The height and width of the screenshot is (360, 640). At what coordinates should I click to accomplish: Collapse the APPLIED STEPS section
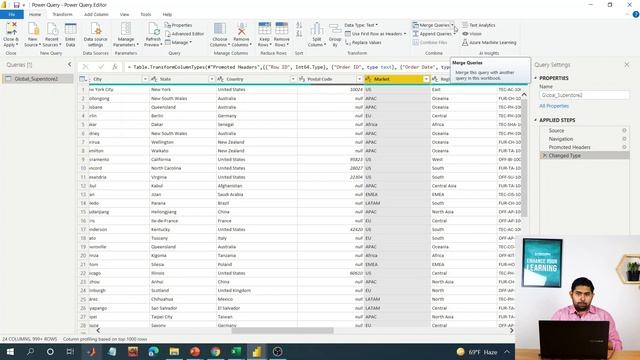point(536,120)
